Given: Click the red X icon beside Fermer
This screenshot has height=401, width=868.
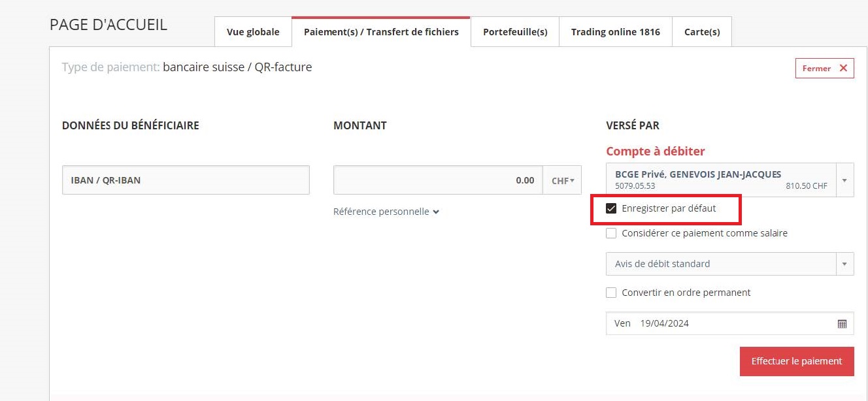Looking at the screenshot, I should pyautogui.click(x=843, y=68).
